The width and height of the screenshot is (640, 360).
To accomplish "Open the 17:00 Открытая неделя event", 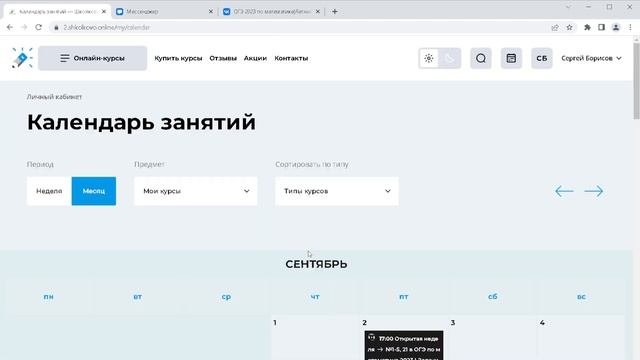I will coord(404,345).
